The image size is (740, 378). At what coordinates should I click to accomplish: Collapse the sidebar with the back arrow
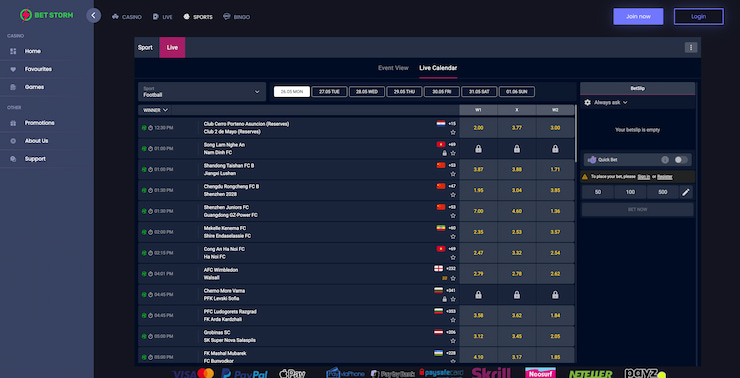point(93,16)
